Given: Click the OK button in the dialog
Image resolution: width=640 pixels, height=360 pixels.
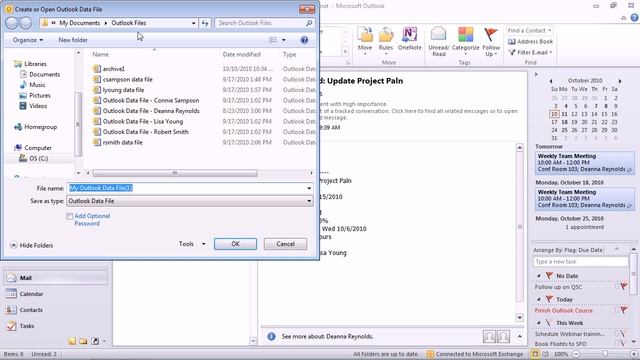Looking at the screenshot, I should click(x=236, y=244).
